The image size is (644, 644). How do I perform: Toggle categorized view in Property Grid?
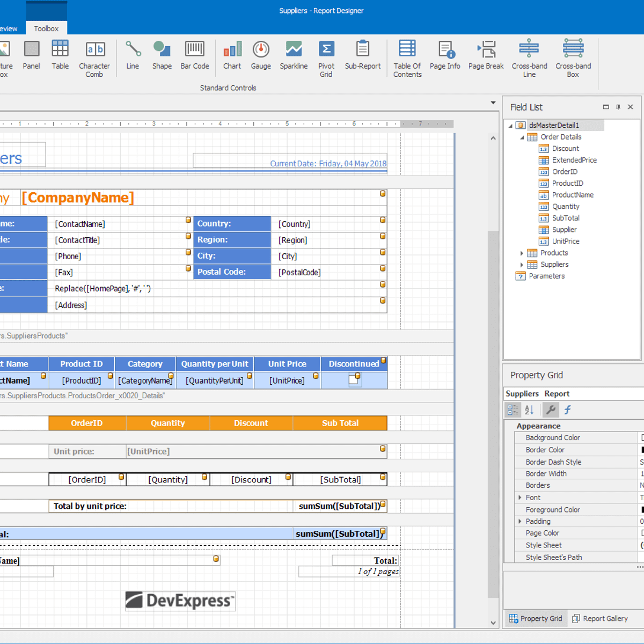tap(513, 410)
